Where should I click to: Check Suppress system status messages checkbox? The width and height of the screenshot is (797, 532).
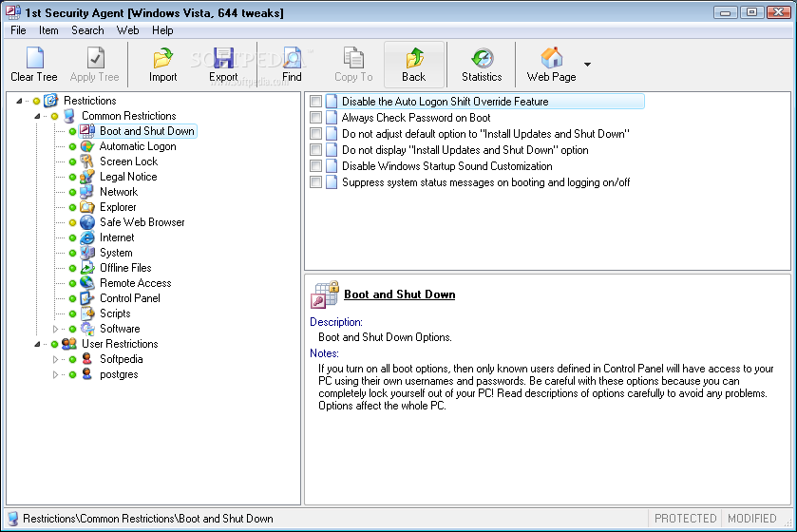315,182
